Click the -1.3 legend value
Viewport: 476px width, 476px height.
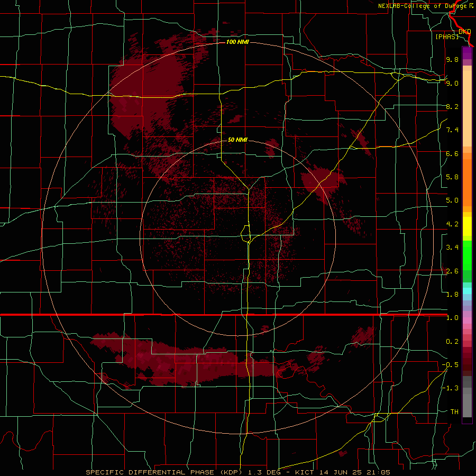[x=450, y=388]
